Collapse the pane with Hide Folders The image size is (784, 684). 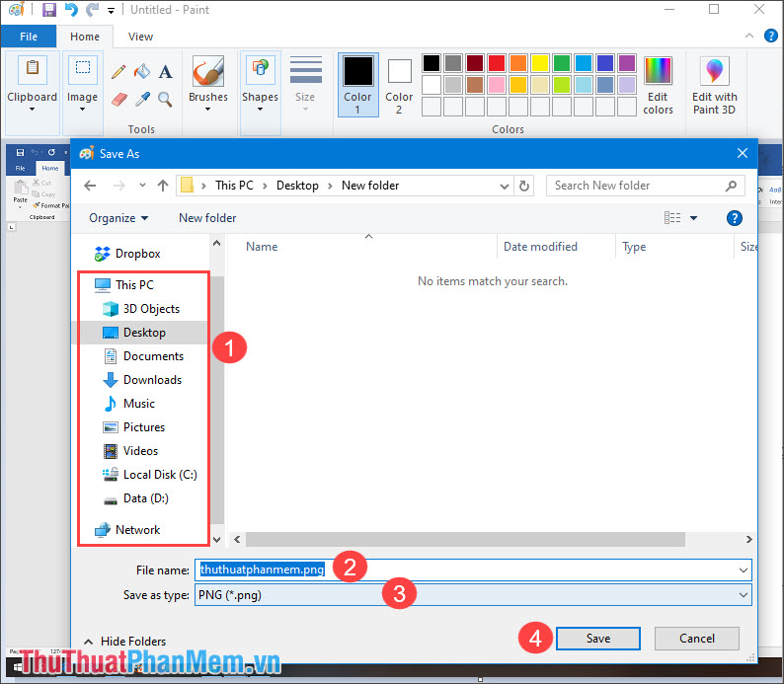tap(125, 642)
